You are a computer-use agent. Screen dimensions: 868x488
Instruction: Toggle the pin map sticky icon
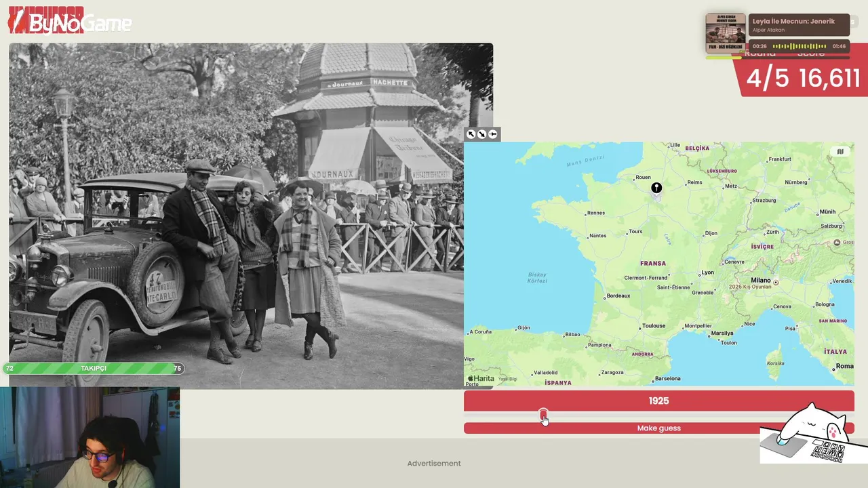tap(493, 134)
